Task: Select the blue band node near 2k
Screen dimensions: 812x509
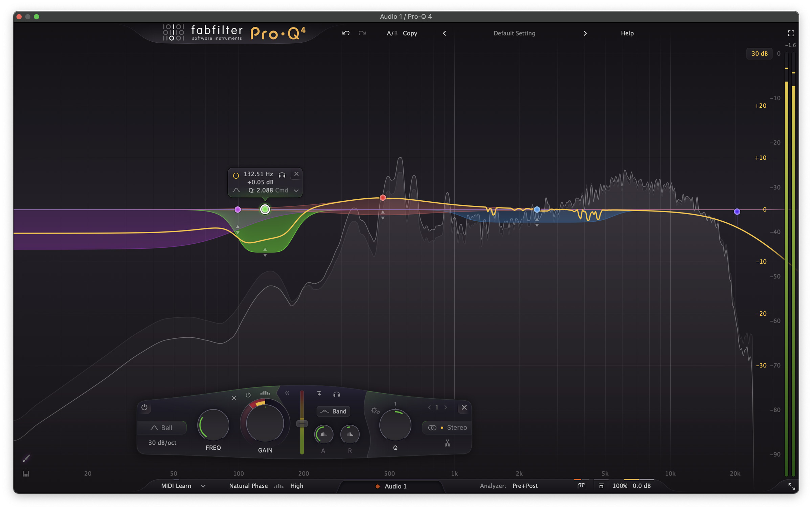Action: [x=537, y=210]
